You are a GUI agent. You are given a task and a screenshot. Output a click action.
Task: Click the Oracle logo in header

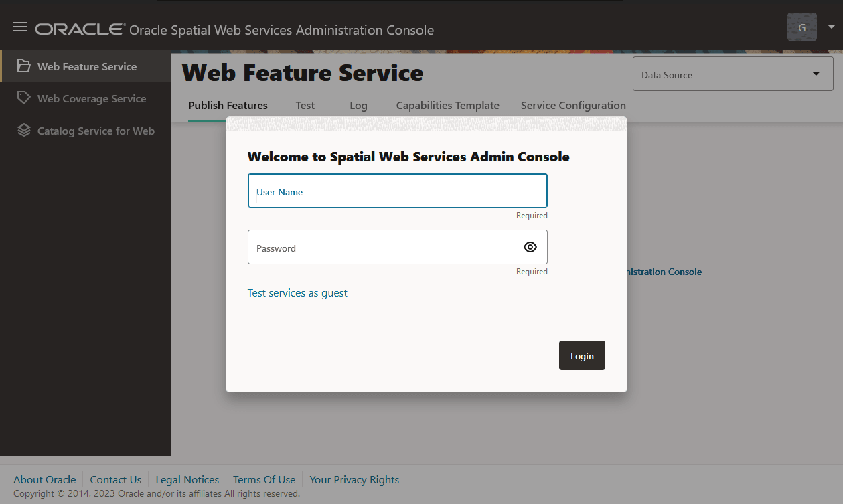pos(80,29)
